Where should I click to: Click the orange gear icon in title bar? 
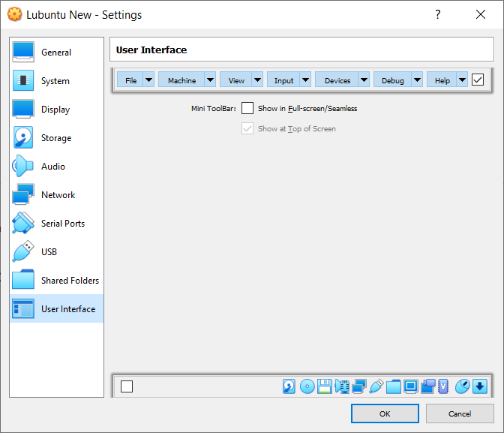(x=14, y=14)
